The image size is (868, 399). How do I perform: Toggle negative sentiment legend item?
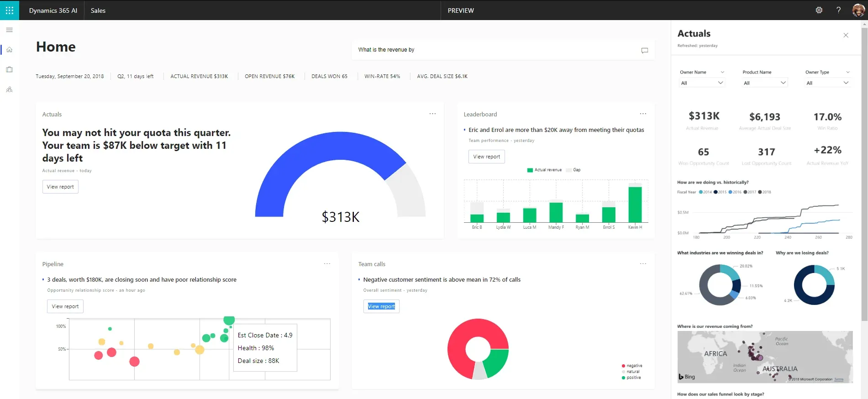coord(632,366)
